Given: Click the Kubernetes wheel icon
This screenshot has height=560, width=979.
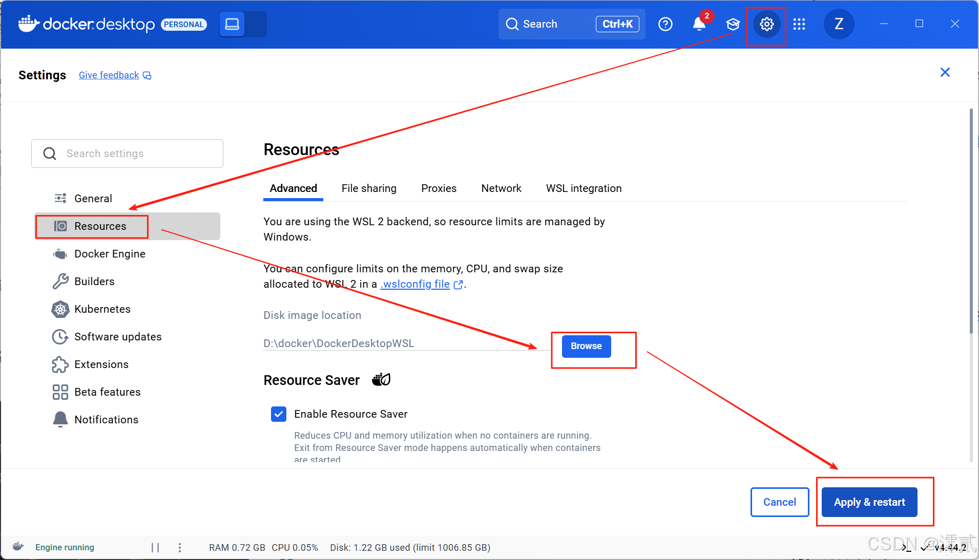Looking at the screenshot, I should pyautogui.click(x=60, y=309).
